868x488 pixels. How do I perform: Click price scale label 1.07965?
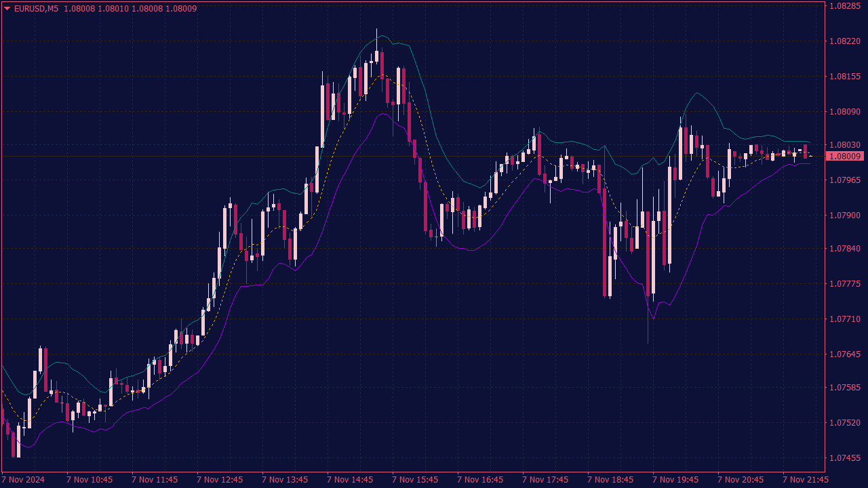click(x=845, y=180)
